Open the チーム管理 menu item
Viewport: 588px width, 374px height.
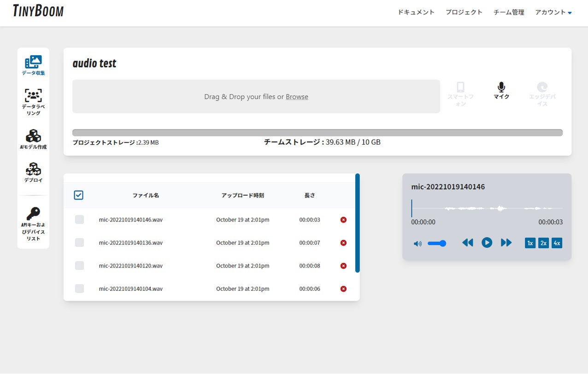coord(509,12)
